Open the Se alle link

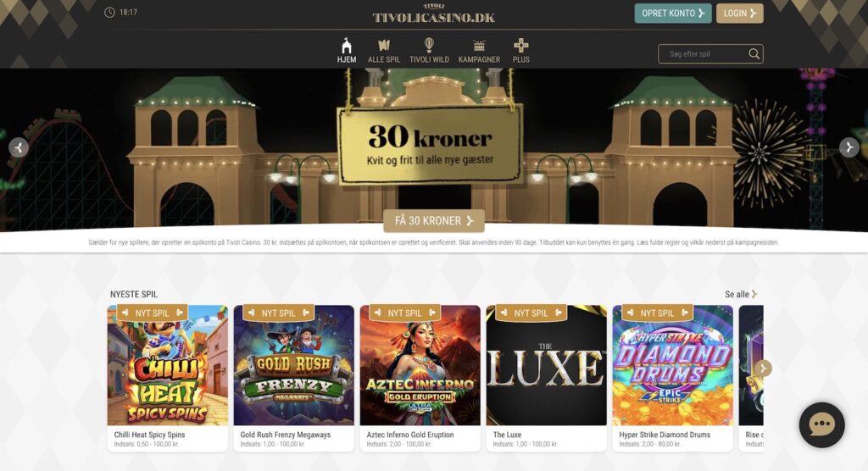(x=741, y=295)
